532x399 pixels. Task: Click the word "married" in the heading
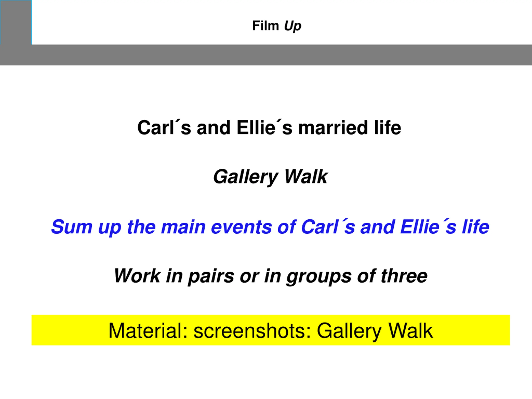pyautogui.click(x=333, y=128)
